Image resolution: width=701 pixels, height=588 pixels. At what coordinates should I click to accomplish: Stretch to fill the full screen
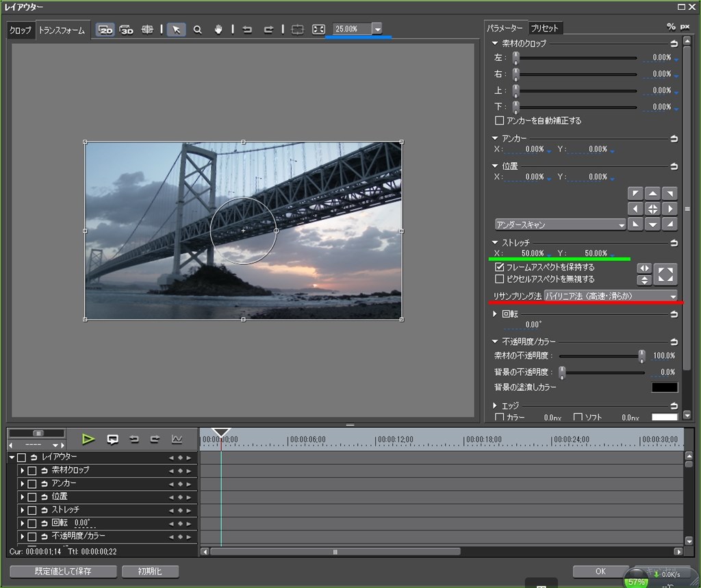(x=665, y=274)
